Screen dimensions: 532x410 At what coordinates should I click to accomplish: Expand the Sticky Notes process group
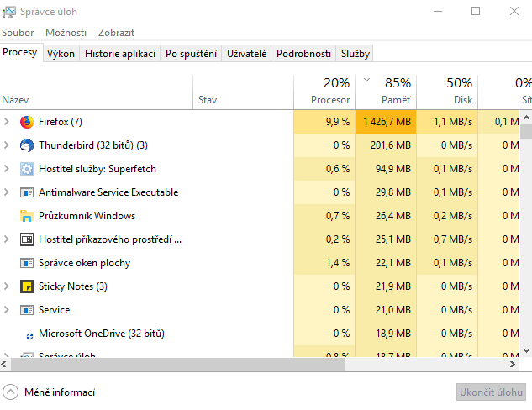tap(7, 286)
